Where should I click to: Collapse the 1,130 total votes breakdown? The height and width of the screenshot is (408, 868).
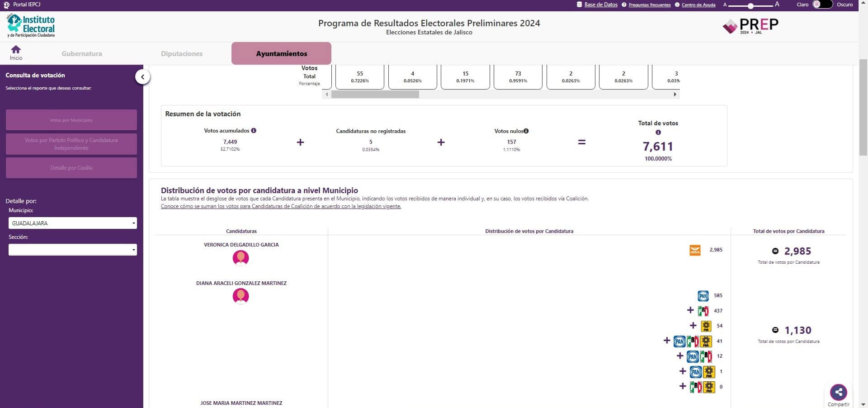775,330
